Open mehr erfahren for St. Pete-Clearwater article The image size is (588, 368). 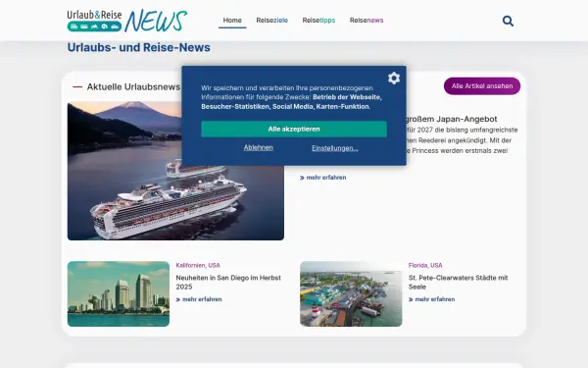pyautogui.click(x=431, y=299)
